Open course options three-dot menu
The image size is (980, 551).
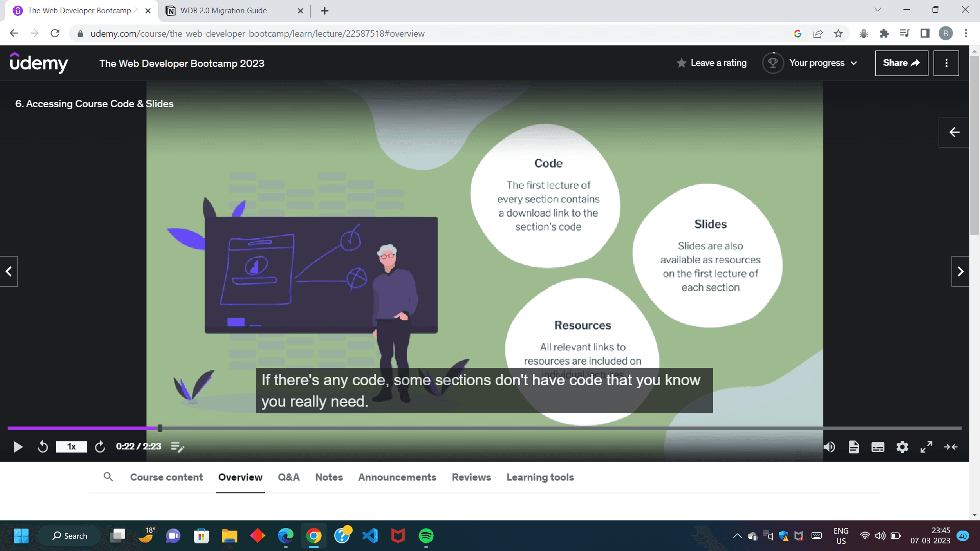coord(946,63)
